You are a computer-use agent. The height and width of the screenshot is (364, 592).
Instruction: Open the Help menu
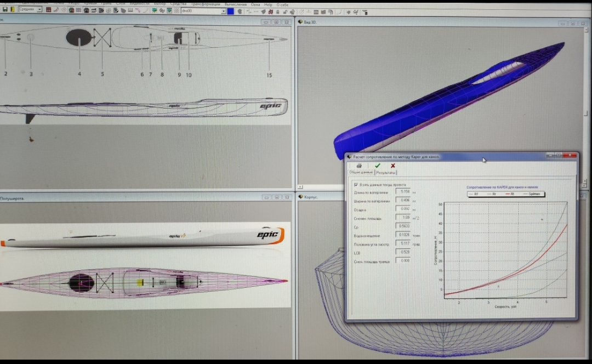(x=268, y=4)
